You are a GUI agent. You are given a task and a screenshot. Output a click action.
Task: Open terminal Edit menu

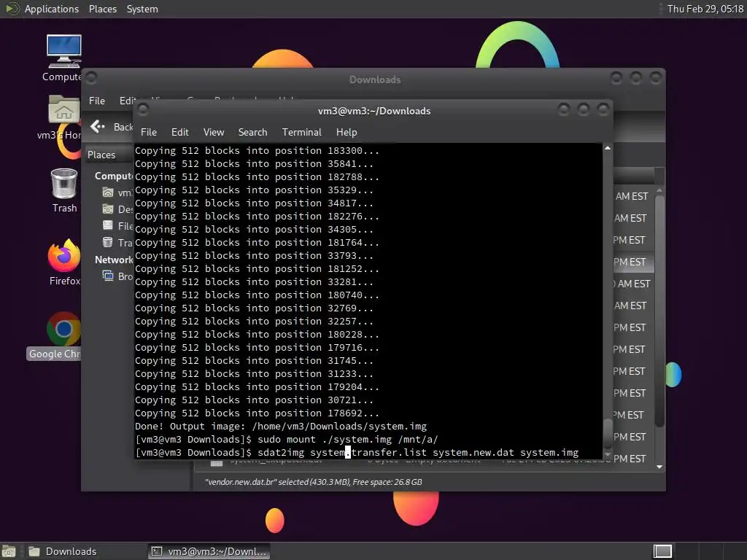(x=179, y=132)
